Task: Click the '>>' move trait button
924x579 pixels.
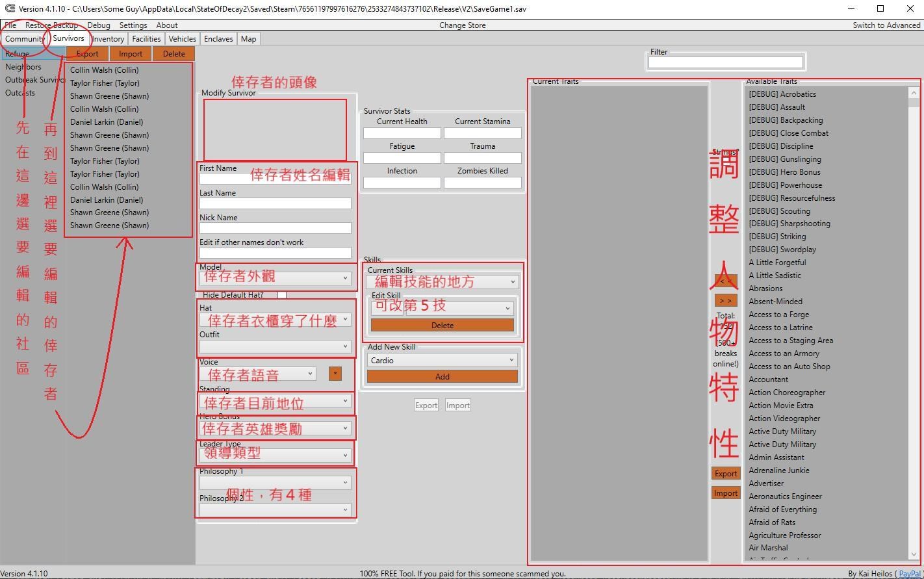Action: [x=726, y=301]
